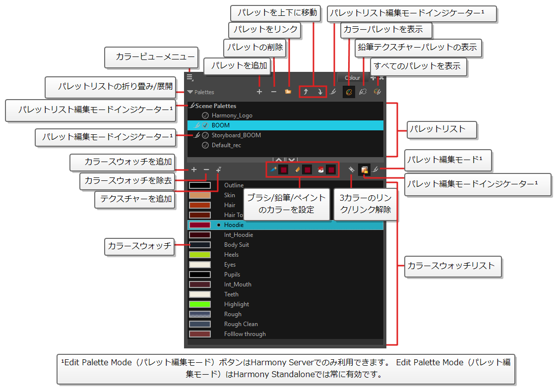The height and width of the screenshot is (392, 559).
Task: Click the Highlight swatch name text
Action: [237, 304]
